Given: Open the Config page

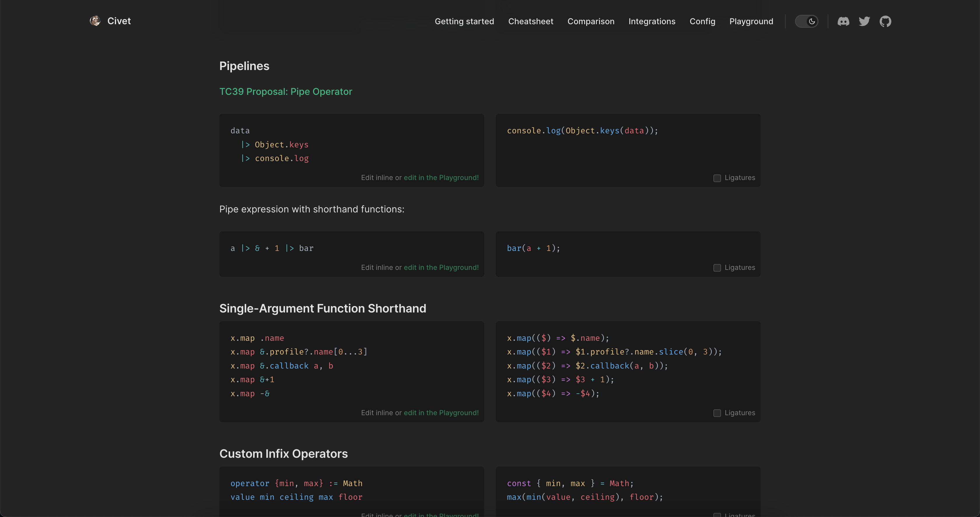Looking at the screenshot, I should (702, 21).
